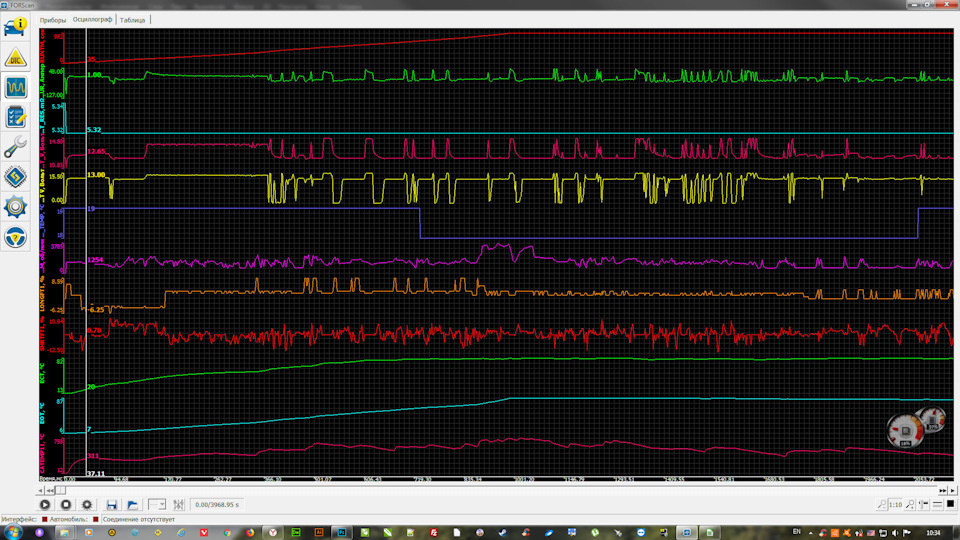Click the Соединение отсутствует status text
Image resolution: width=960 pixels, height=540 pixels.
pos(138,519)
